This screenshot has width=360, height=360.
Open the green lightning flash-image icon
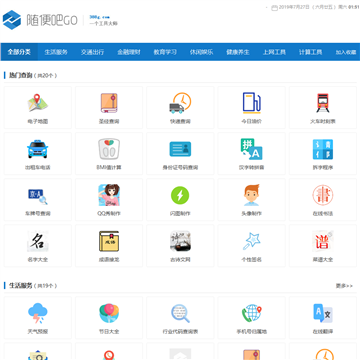pyautogui.click(x=180, y=195)
